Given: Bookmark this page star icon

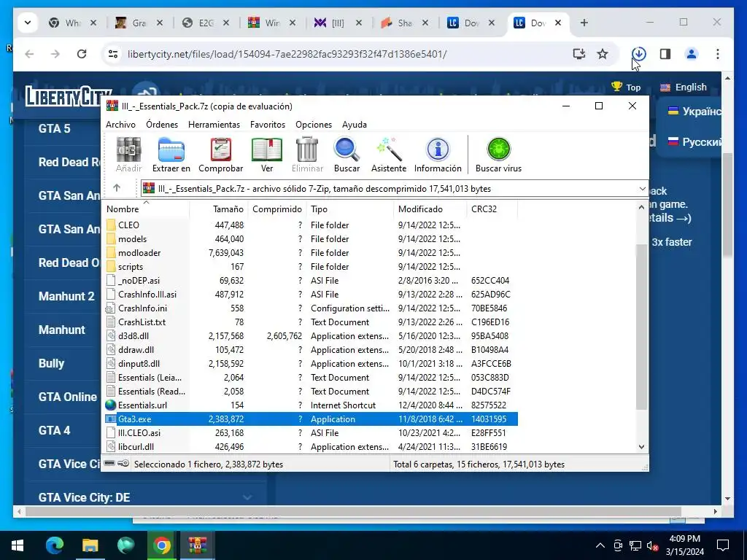Looking at the screenshot, I should [x=603, y=54].
